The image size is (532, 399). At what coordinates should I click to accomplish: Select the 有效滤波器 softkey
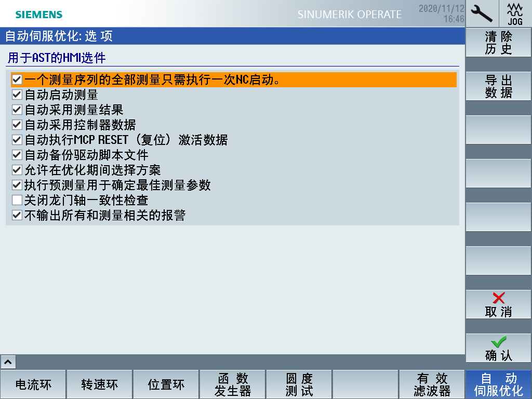432,384
